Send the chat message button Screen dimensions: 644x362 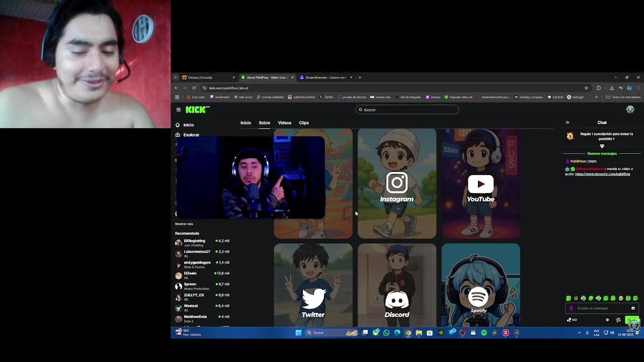(x=631, y=320)
